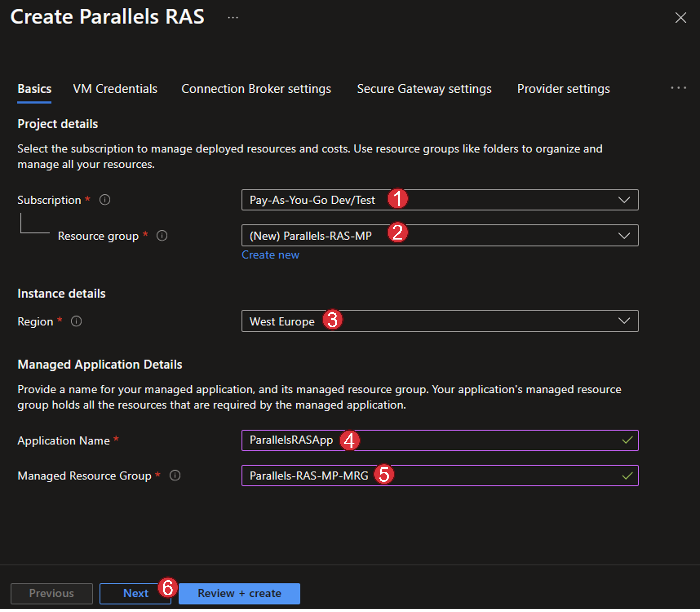Click info icon beside Resource group

162,236
